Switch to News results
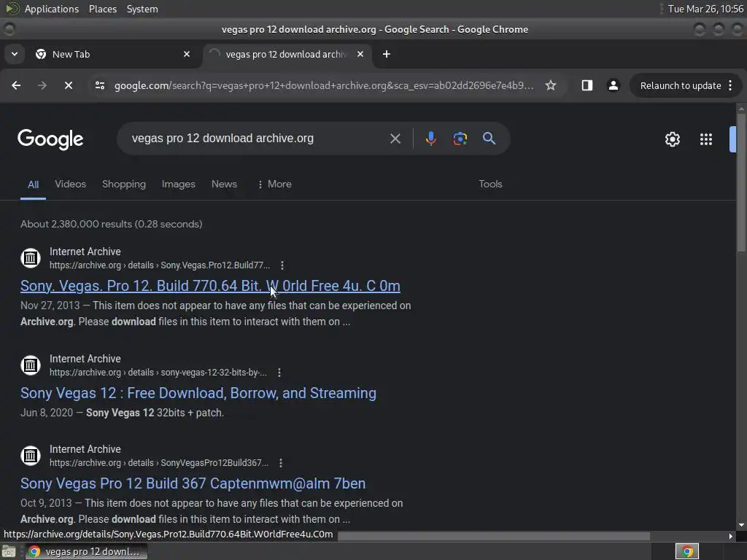The width and height of the screenshot is (747, 560). tap(224, 184)
